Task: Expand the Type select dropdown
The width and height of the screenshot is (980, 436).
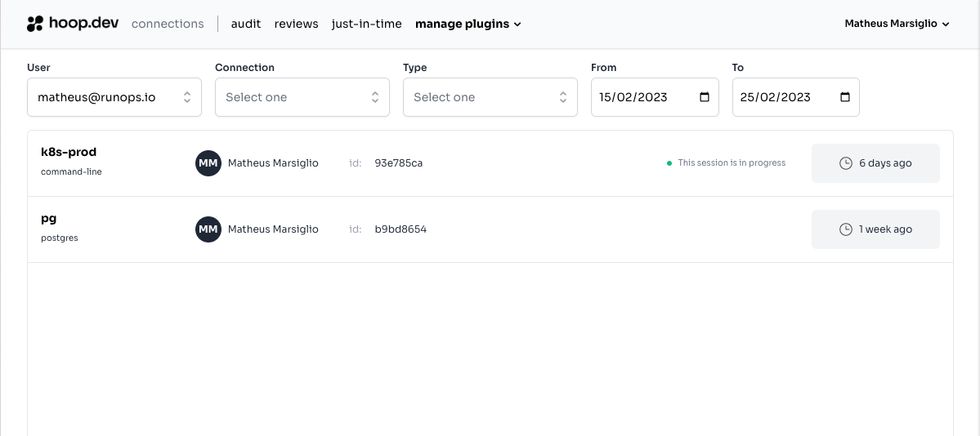Action: 490,97
